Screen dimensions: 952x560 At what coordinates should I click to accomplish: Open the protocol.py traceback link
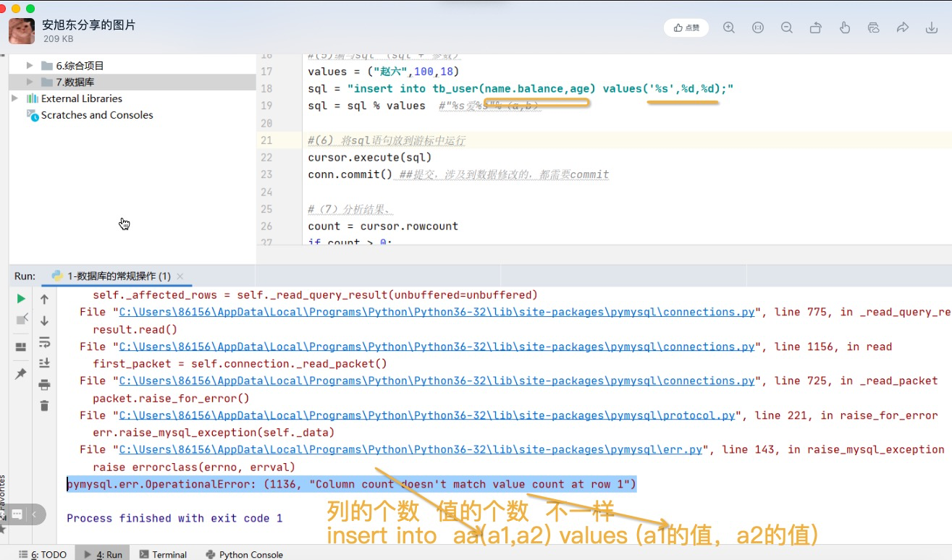pos(427,415)
